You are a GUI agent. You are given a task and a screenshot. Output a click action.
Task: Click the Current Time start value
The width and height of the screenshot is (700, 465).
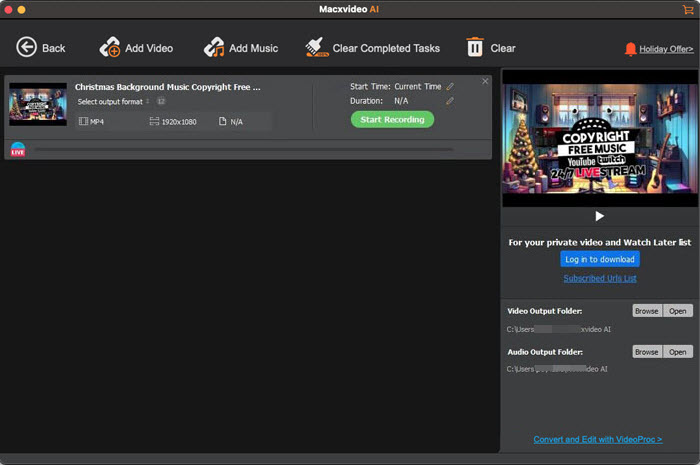point(418,87)
